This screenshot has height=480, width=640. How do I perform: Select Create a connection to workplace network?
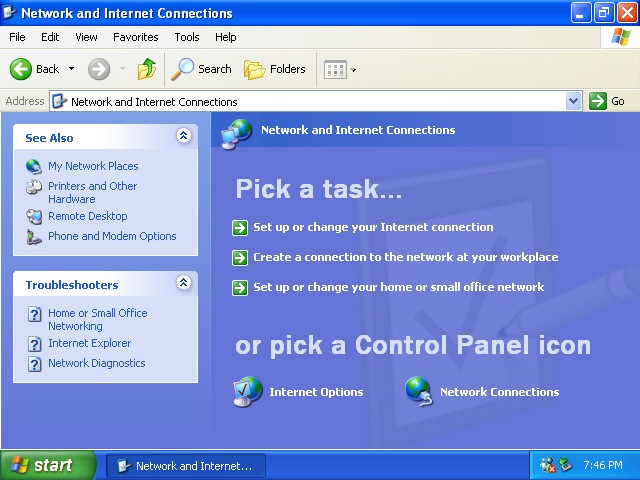(406, 257)
